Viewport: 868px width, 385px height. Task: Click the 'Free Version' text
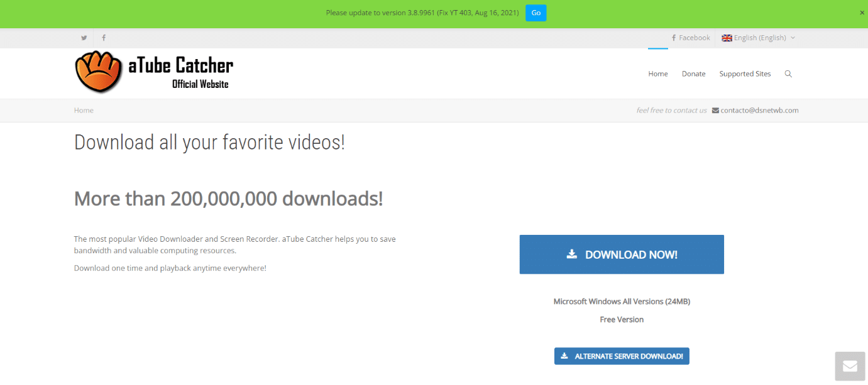point(622,320)
